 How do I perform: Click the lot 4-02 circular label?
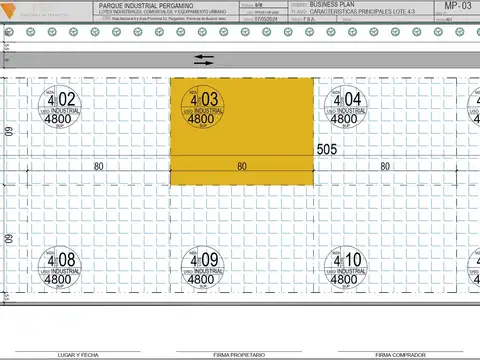(x=60, y=107)
